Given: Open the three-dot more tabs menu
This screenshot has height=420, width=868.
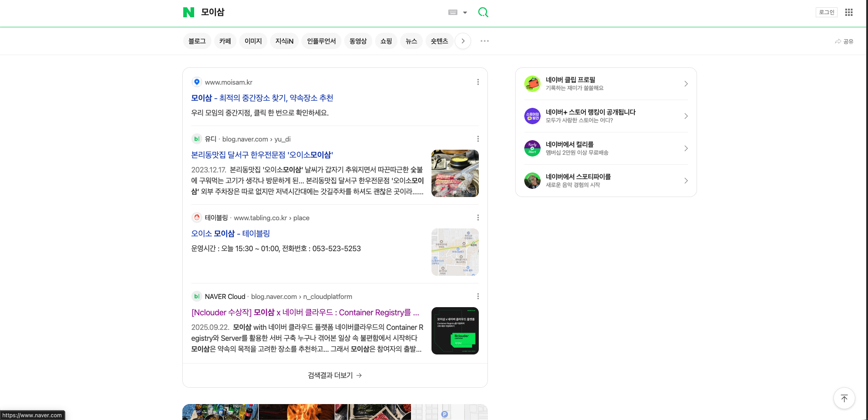Looking at the screenshot, I should click(x=485, y=41).
